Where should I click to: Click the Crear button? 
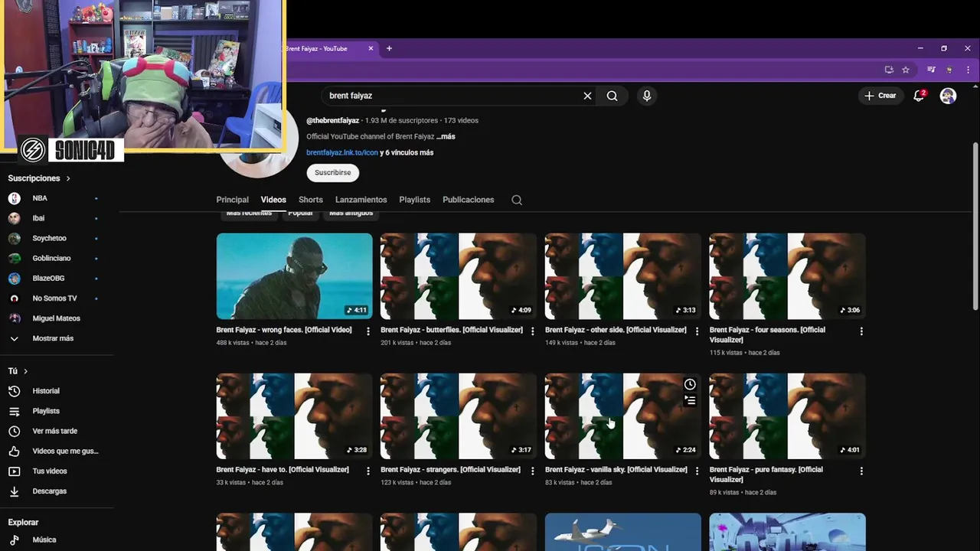click(x=880, y=96)
